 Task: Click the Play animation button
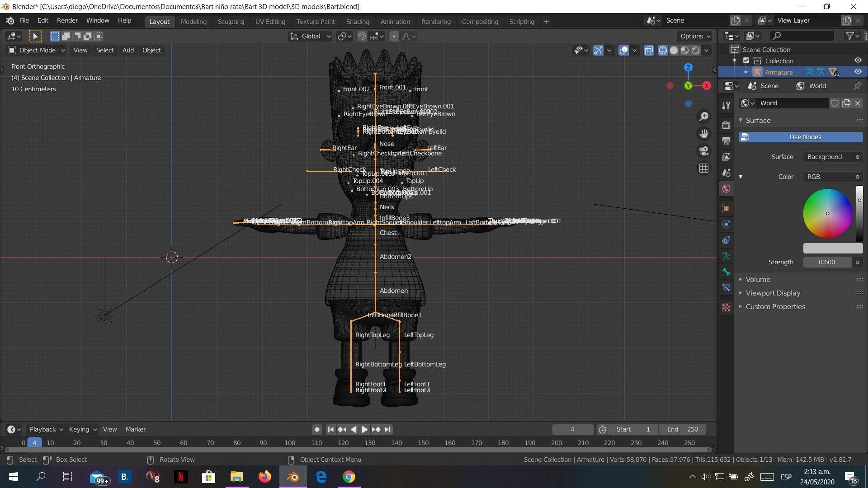(x=364, y=429)
